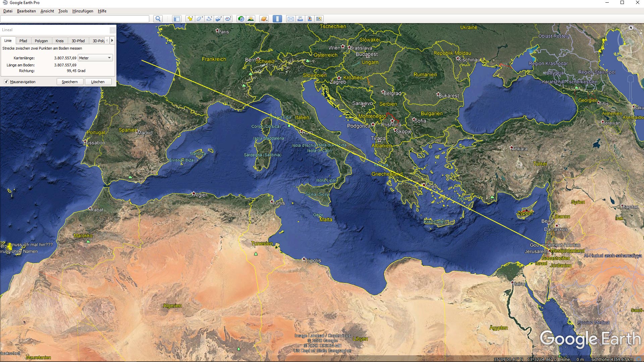Click the Belgrad city label
This screenshot has width=644, height=362.
(x=392, y=94)
